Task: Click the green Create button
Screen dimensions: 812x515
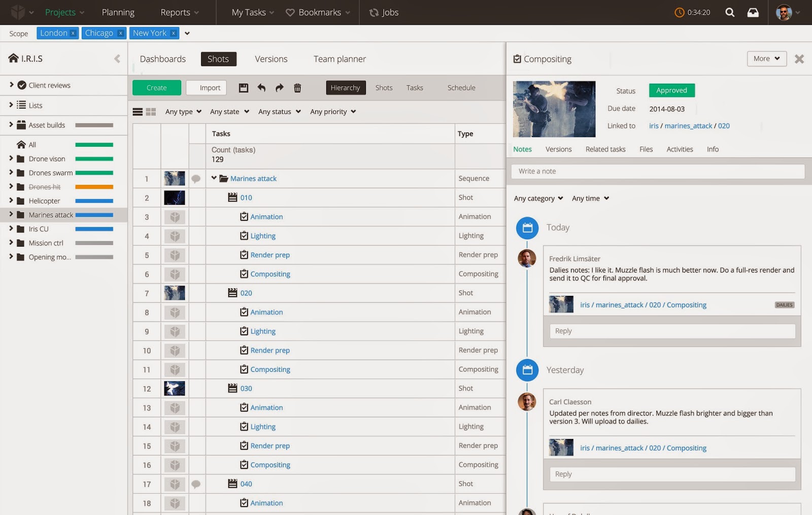Action: click(156, 87)
